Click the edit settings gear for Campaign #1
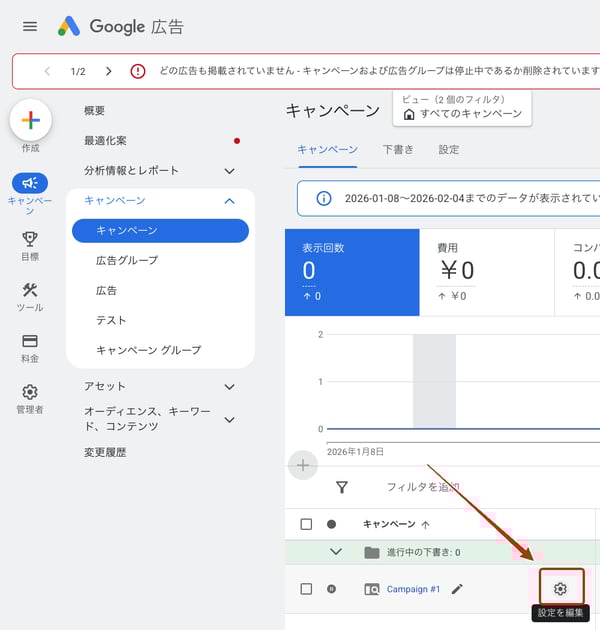This screenshot has width=600, height=630. pyautogui.click(x=560, y=589)
